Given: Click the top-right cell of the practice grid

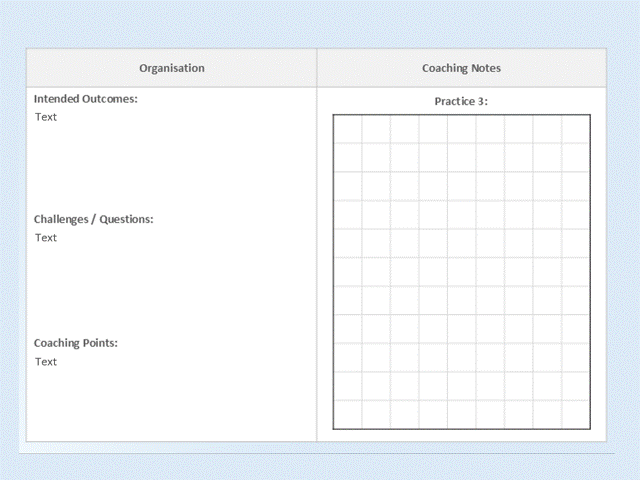Looking at the screenshot, I should 576,129.
